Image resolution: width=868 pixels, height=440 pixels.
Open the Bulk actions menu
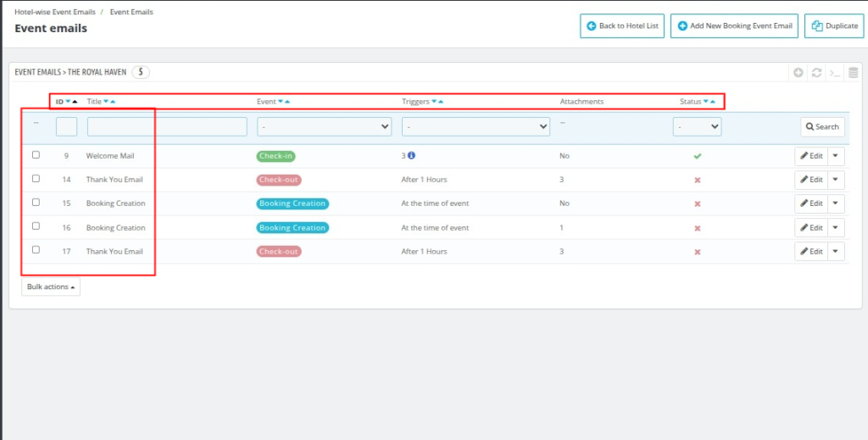click(51, 287)
